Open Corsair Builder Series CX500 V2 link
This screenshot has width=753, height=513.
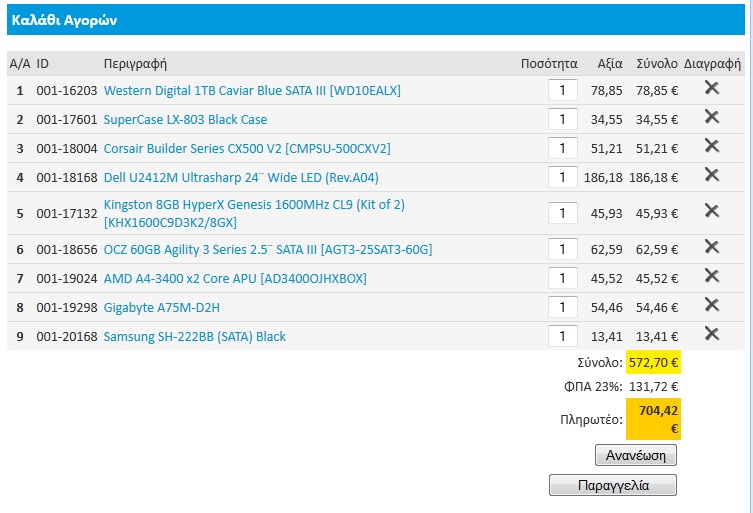point(247,148)
